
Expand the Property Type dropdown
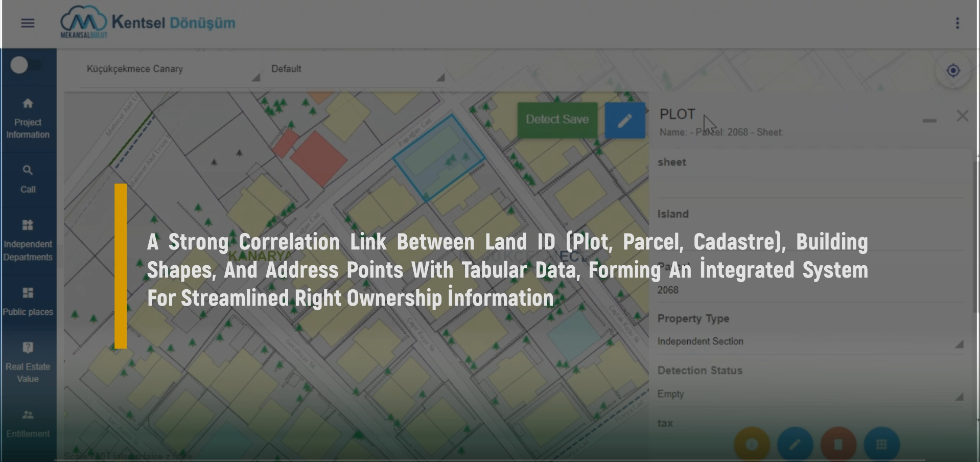809,341
